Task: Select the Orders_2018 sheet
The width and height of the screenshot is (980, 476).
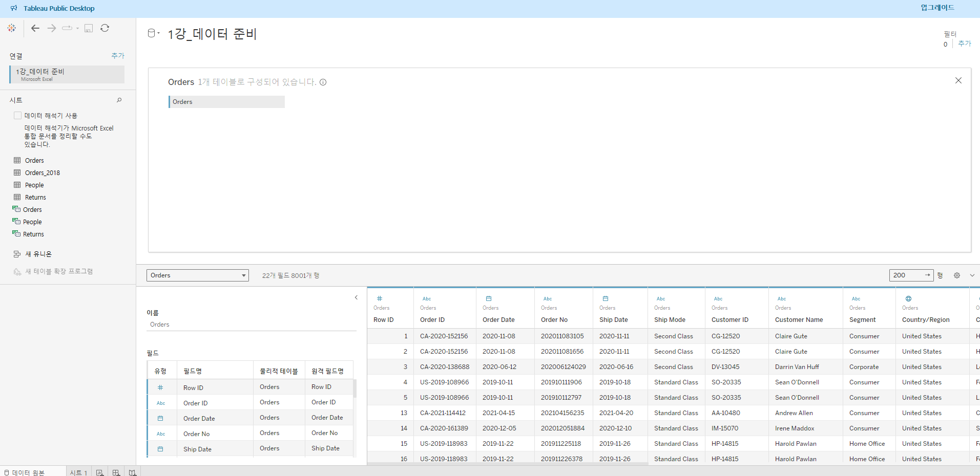Action: point(43,173)
